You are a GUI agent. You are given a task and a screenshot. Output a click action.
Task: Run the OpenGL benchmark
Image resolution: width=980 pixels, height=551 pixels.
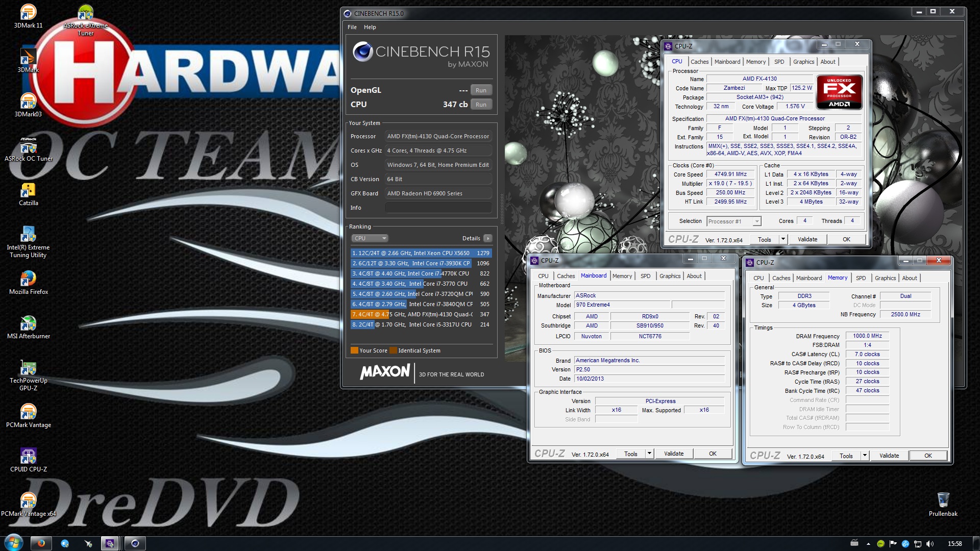(481, 90)
